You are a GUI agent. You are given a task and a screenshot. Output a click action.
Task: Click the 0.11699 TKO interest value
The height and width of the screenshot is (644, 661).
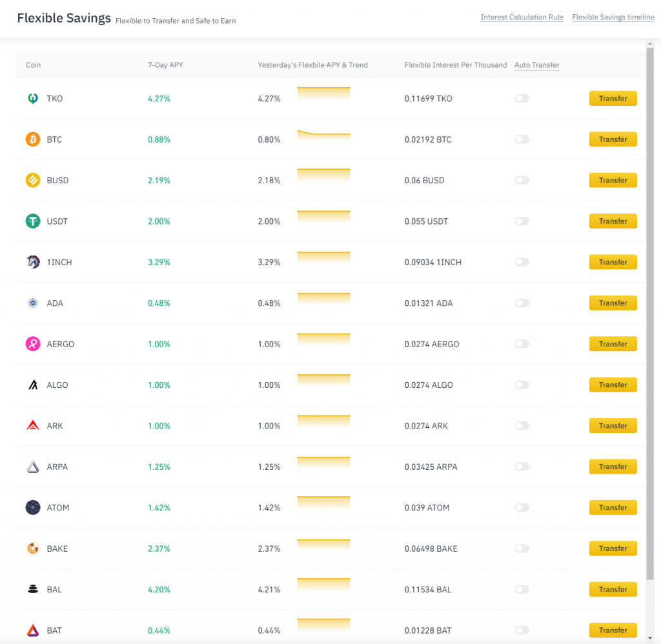click(429, 99)
